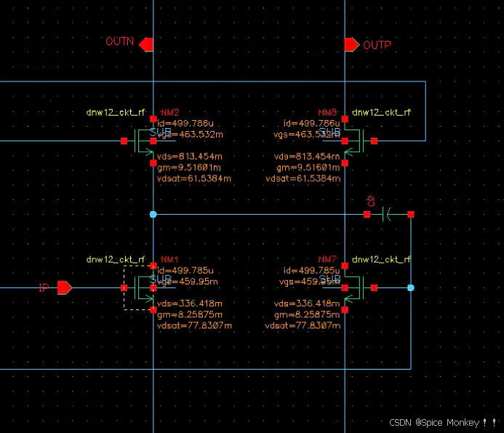Click NM8's id=499.786u annotation
The width and height of the screenshot is (504, 433).
[x=311, y=124]
